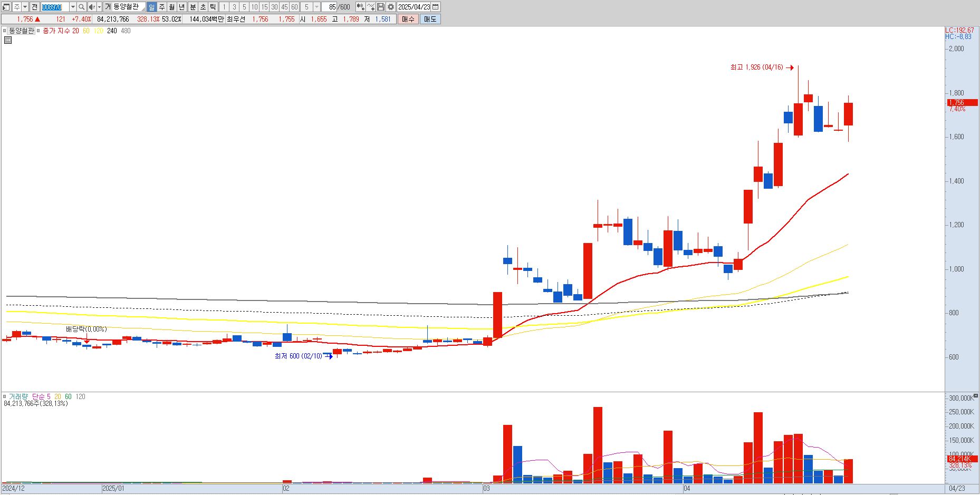980x495 pixels.
Task: Select the 일 daily chart period
Action: pos(151,7)
